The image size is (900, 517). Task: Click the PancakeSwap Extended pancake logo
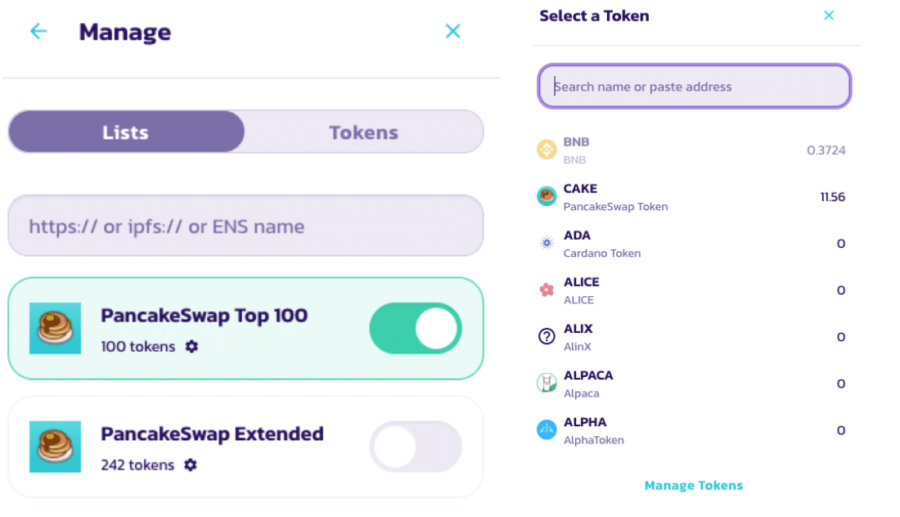point(55,447)
